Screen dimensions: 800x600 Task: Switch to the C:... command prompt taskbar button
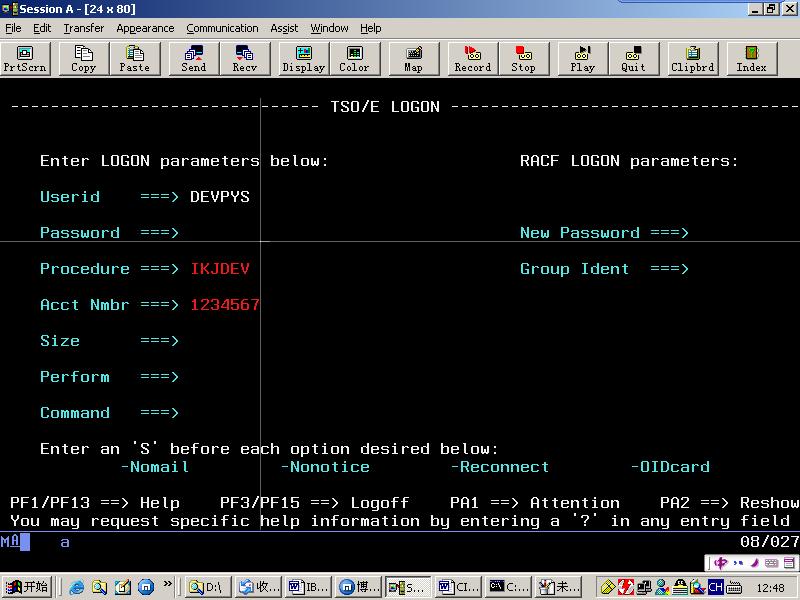508,587
